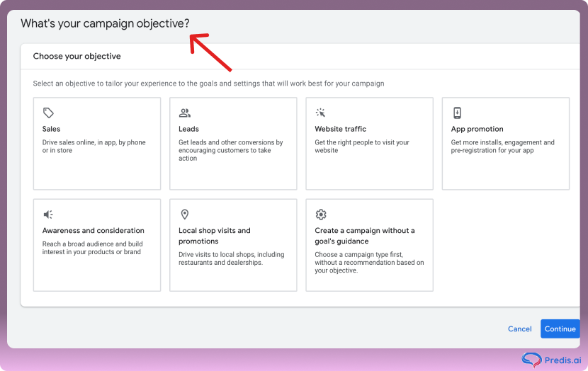Click the Local shop visits pin icon

[x=184, y=215]
